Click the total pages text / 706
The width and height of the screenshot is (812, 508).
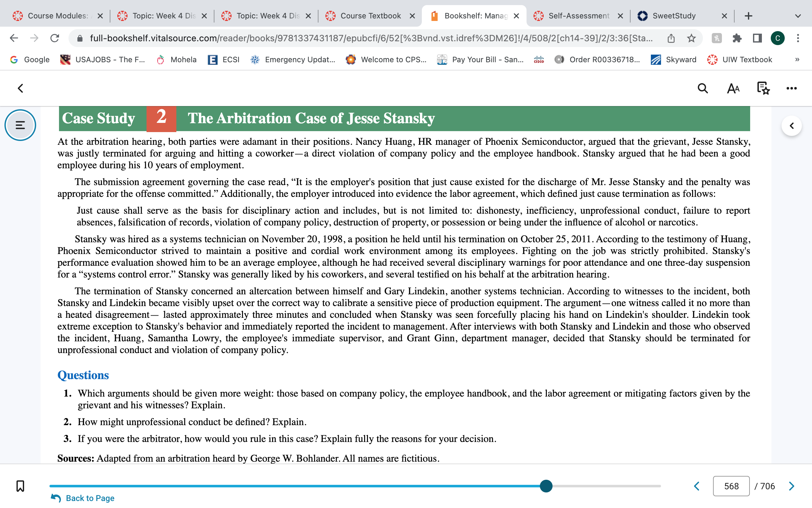point(765,486)
